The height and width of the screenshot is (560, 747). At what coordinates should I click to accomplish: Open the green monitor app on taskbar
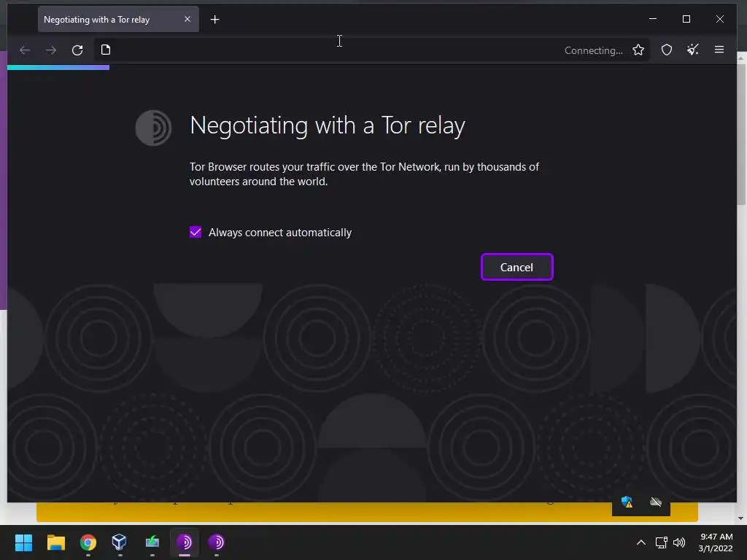(x=152, y=542)
